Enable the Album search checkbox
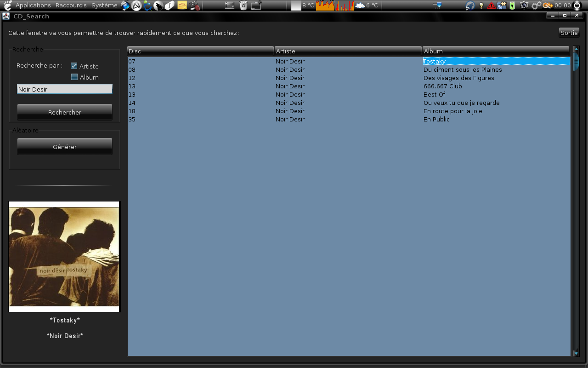The image size is (588, 368). point(74,77)
